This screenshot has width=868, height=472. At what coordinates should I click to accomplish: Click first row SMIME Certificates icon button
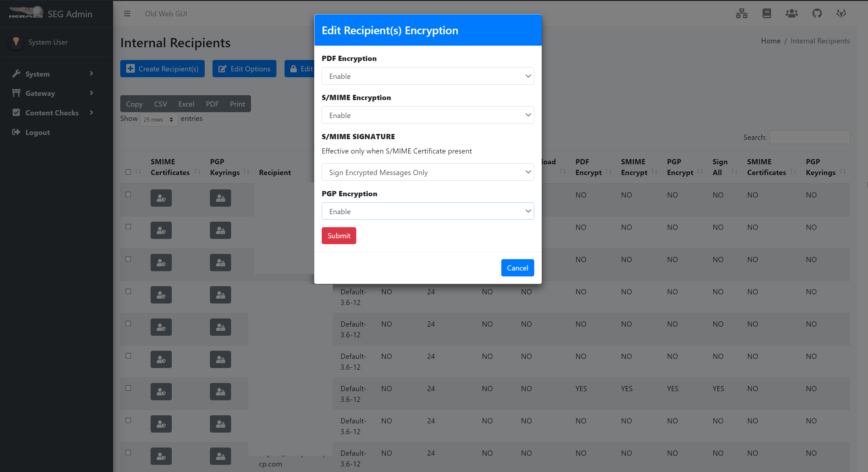(161, 198)
